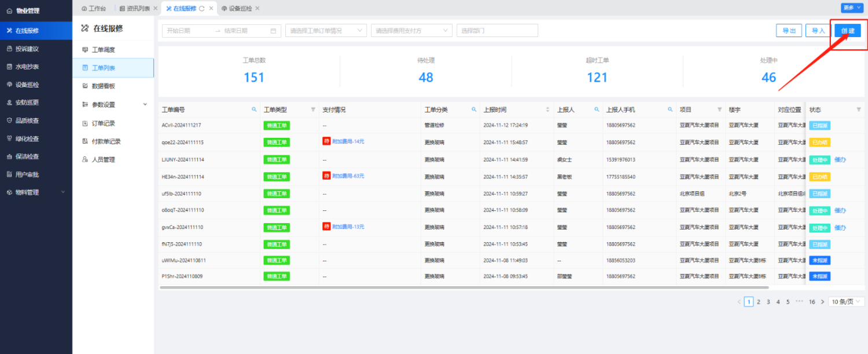
Task: Click 催办 in the row with phone 15391976013
Action: (x=840, y=159)
